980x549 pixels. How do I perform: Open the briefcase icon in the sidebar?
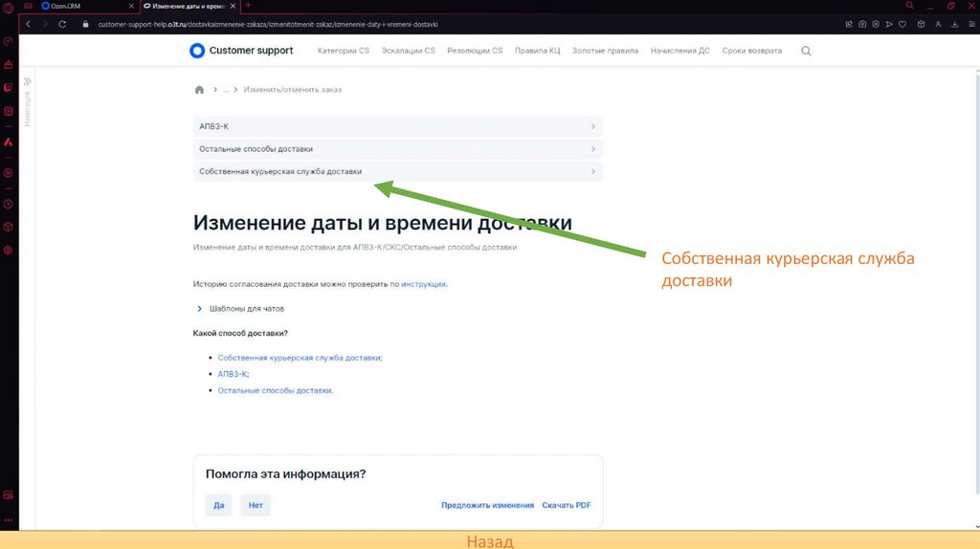tap(8, 64)
